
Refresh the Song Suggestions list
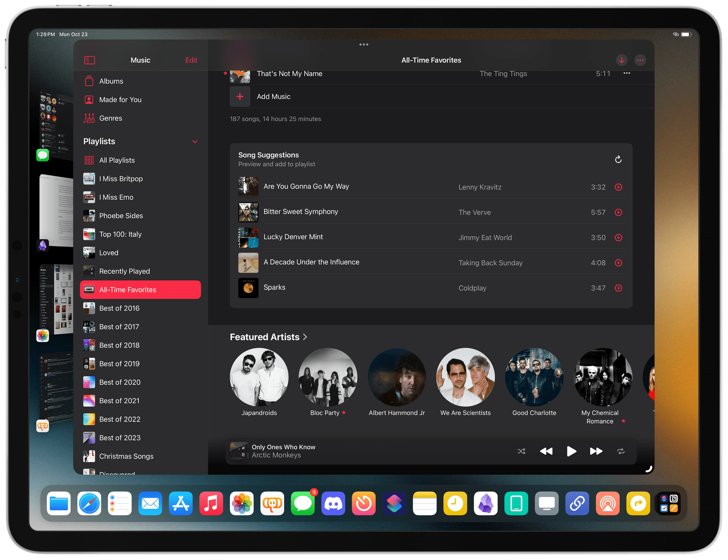[618, 160]
